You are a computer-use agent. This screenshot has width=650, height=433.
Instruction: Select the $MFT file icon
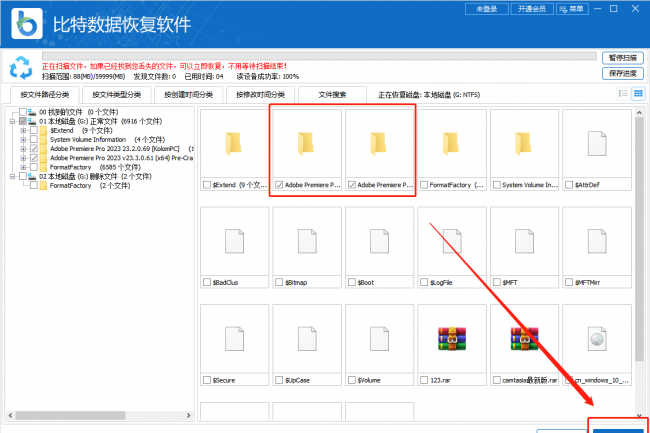pyautogui.click(x=524, y=241)
